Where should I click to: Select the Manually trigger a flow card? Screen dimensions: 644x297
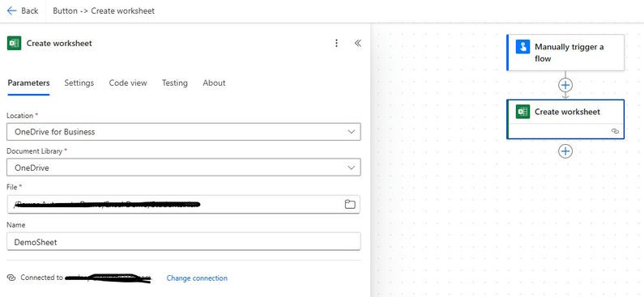565,53
